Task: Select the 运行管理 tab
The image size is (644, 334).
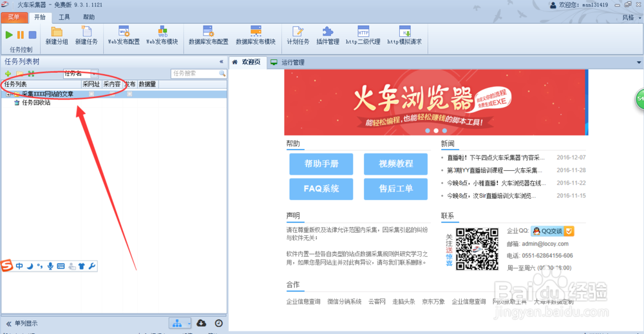Action: pyautogui.click(x=288, y=63)
